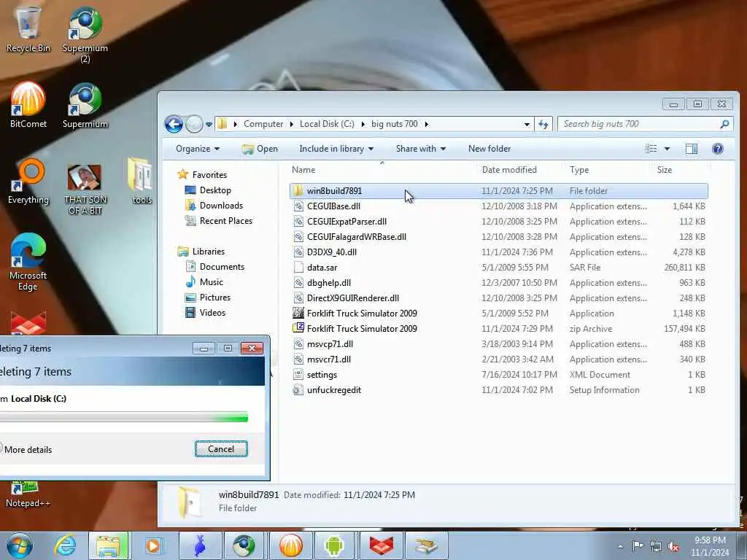Open recent pages dropdown beside Forward

click(209, 125)
